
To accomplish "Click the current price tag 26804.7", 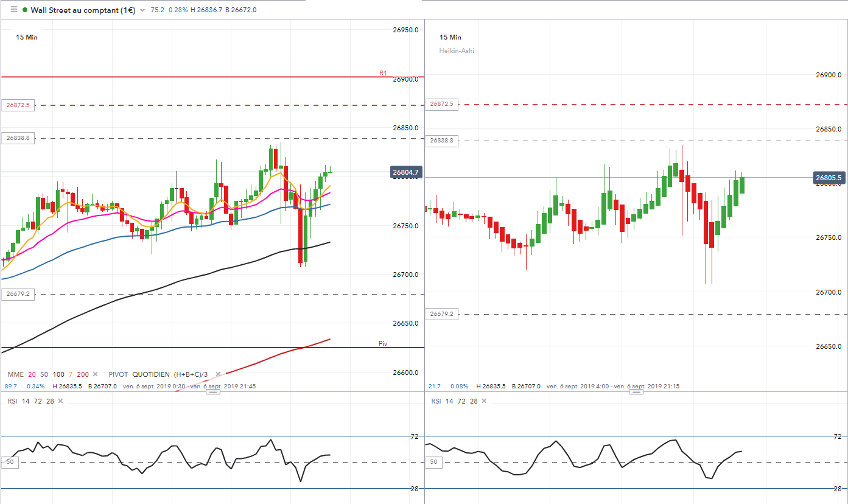I will point(405,172).
